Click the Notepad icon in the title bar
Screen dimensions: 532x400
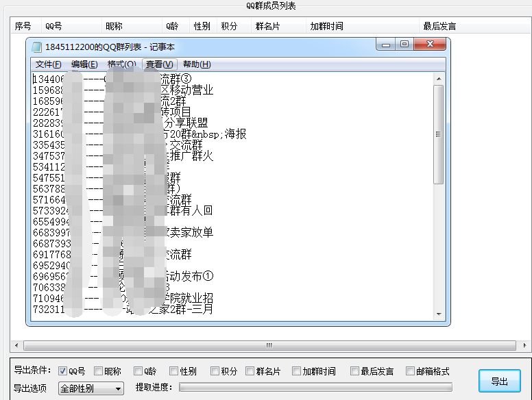pos(36,47)
